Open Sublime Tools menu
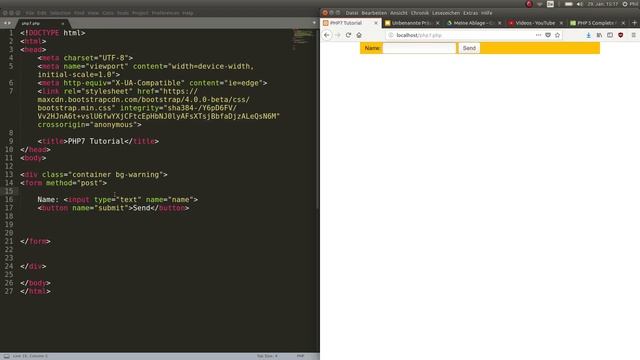 (123, 13)
